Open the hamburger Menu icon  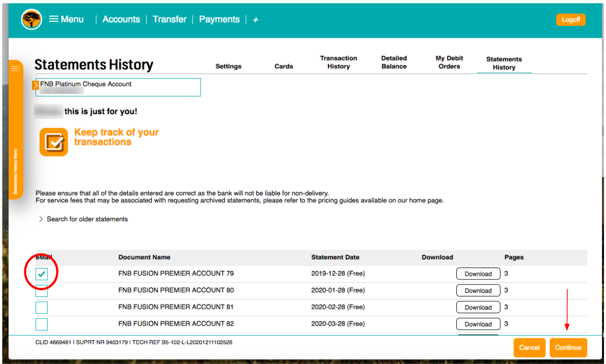coord(54,19)
